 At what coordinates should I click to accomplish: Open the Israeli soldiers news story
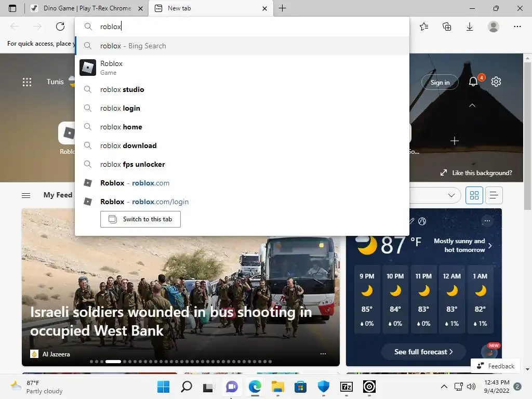coord(170,321)
